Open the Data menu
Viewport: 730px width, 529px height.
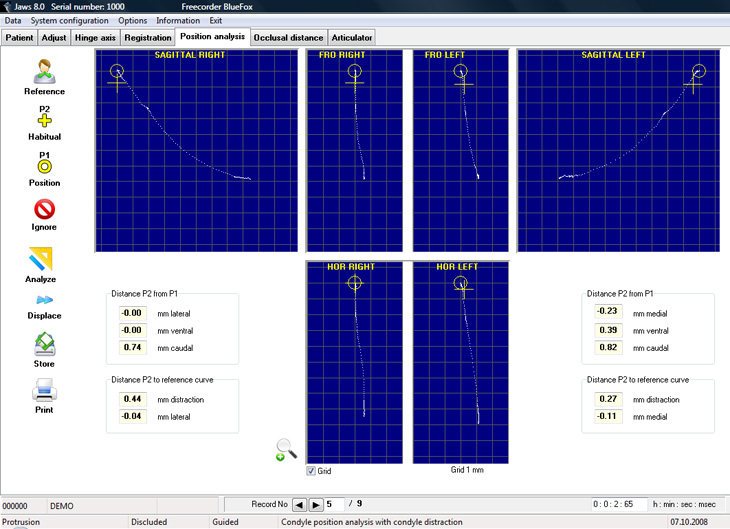click(13, 20)
